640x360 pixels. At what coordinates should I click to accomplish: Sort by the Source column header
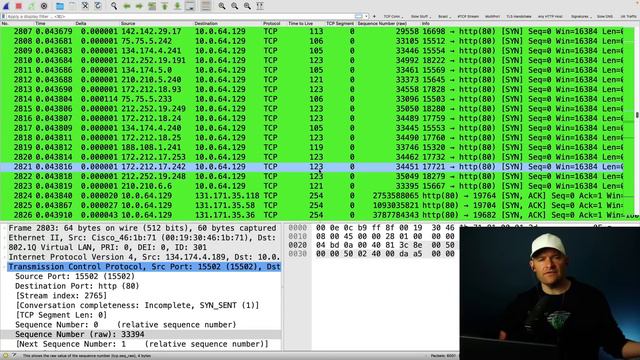pyautogui.click(x=128, y=23)
